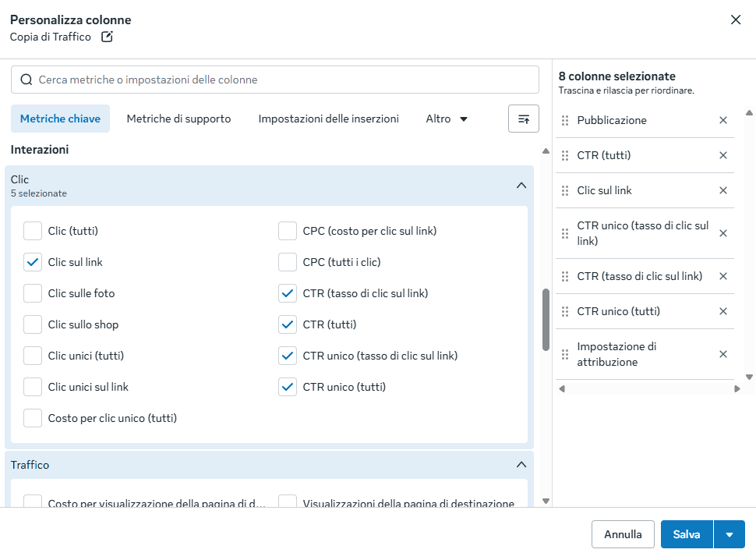Screen dimensions: 756x560
Task: Check the Clic unici (tutti) checkbox
Action: coord(33,356)
